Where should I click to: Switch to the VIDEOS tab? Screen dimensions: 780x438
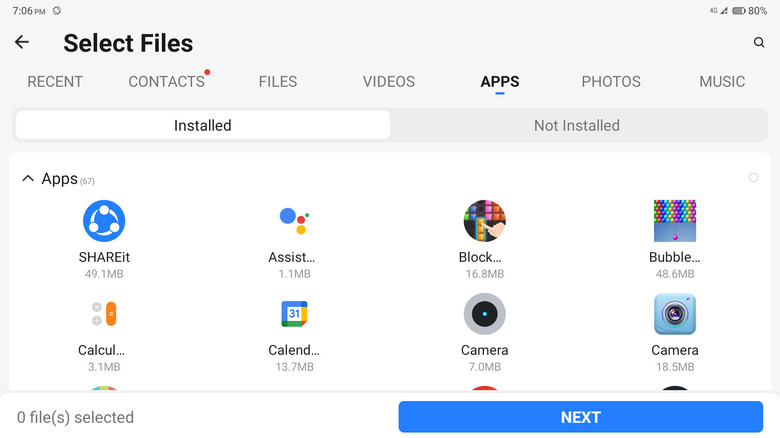point(389,82)
